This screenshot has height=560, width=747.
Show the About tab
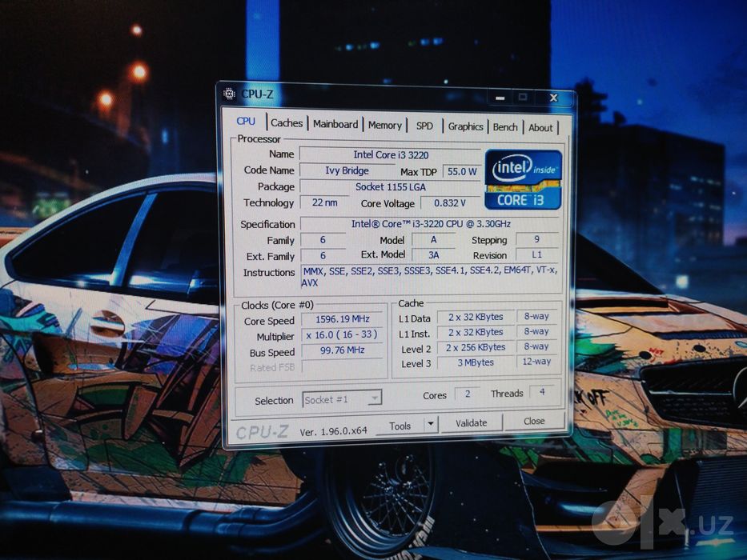(540, 128)
